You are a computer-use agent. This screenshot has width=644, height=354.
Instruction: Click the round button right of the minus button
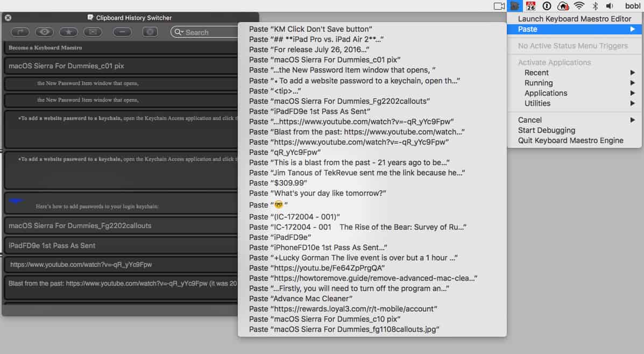150,32
